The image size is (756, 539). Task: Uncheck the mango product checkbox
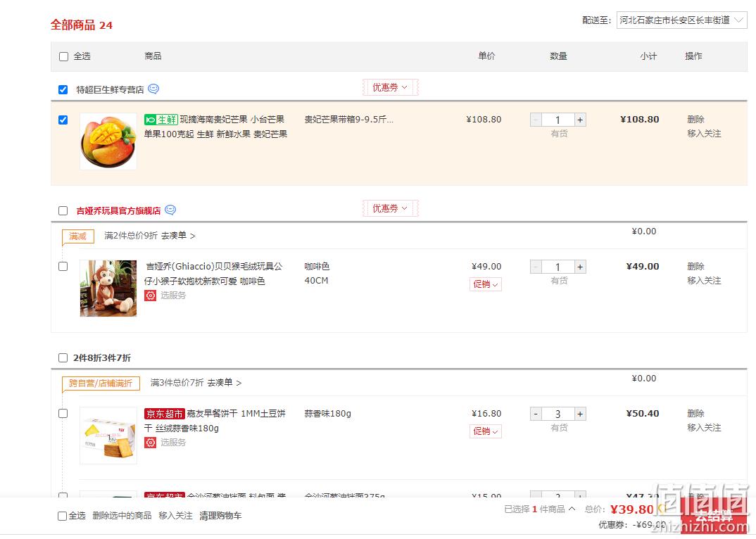point(63,120)
